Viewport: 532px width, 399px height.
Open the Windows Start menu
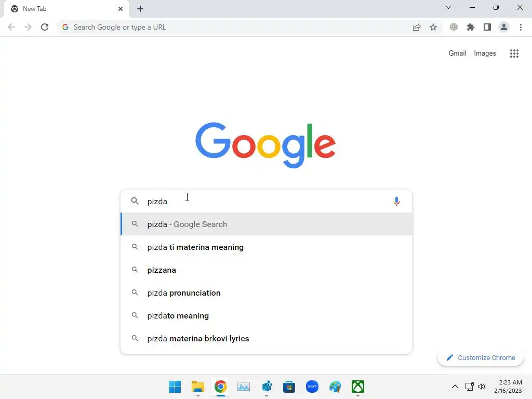tap(175, 387)
